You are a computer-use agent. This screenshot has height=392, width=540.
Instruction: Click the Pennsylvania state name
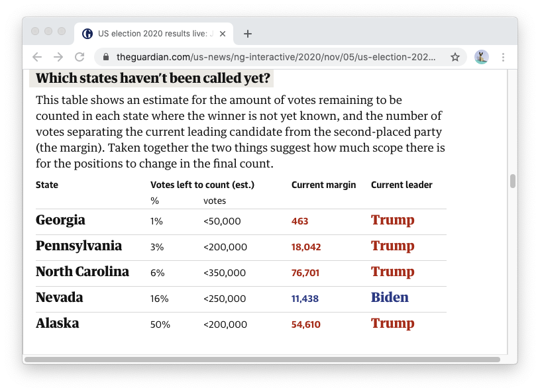click(79, 246)
